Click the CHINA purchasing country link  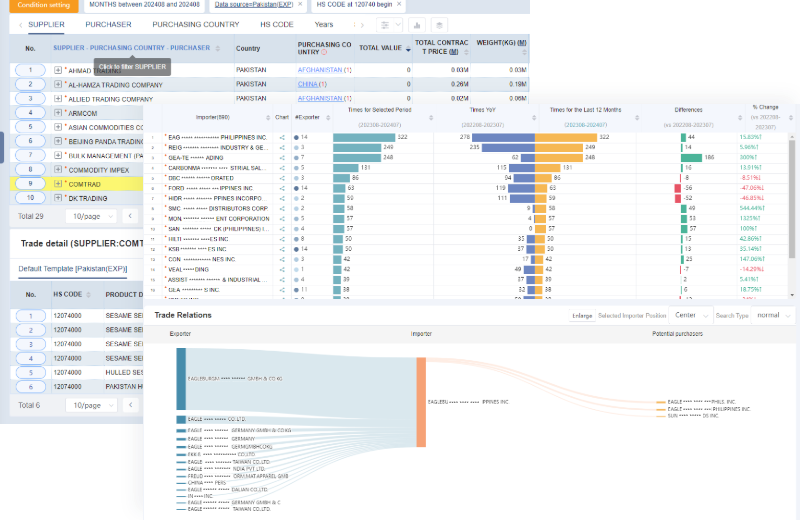click(310, 85)
